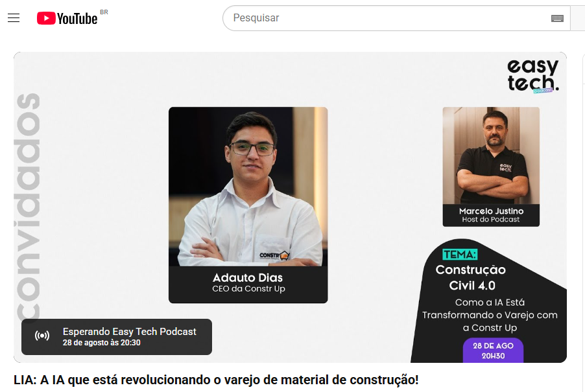Click Marcelo Justino host photo

click(491, 156)
